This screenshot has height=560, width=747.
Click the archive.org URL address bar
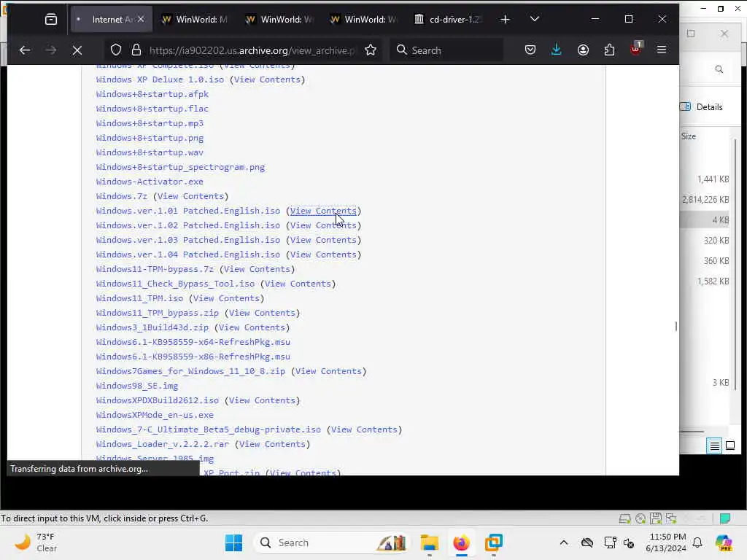[252, 50]
